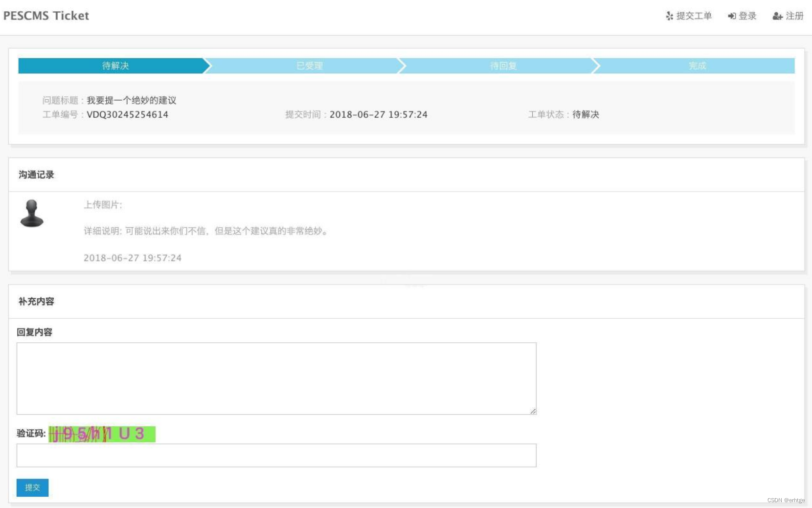Select the 待解决 progress step
Viewport: 812px width, 508px height.
(x=113, y=66)
